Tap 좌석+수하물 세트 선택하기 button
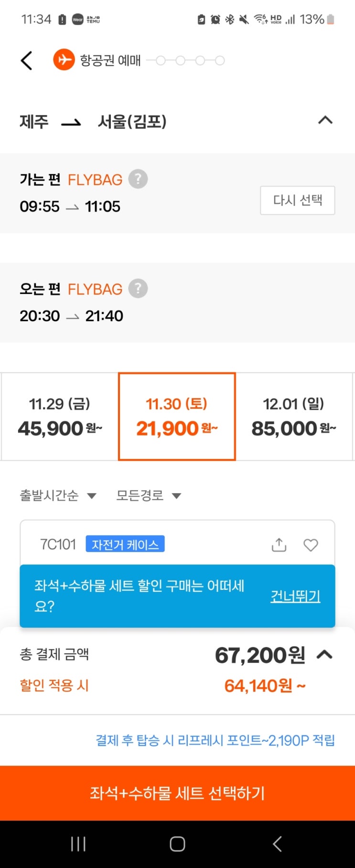Viewport: 355px width, 868px height. [177, 793]
